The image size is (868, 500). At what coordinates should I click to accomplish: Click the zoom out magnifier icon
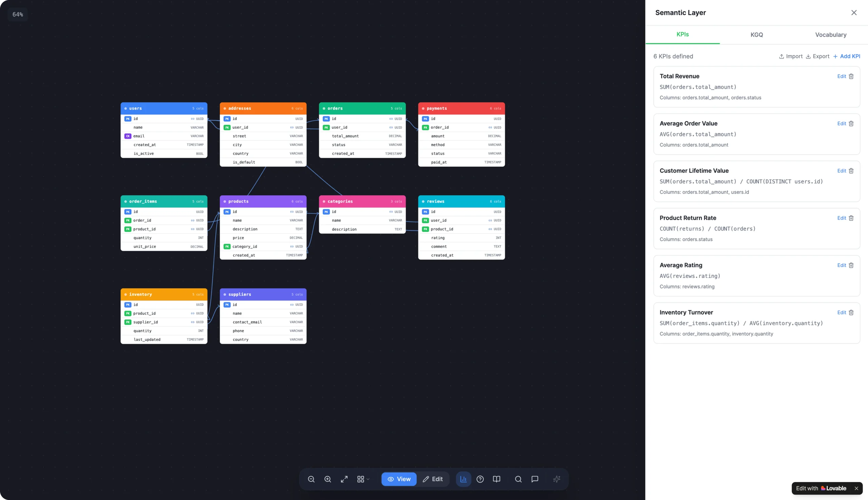point(311,479)
